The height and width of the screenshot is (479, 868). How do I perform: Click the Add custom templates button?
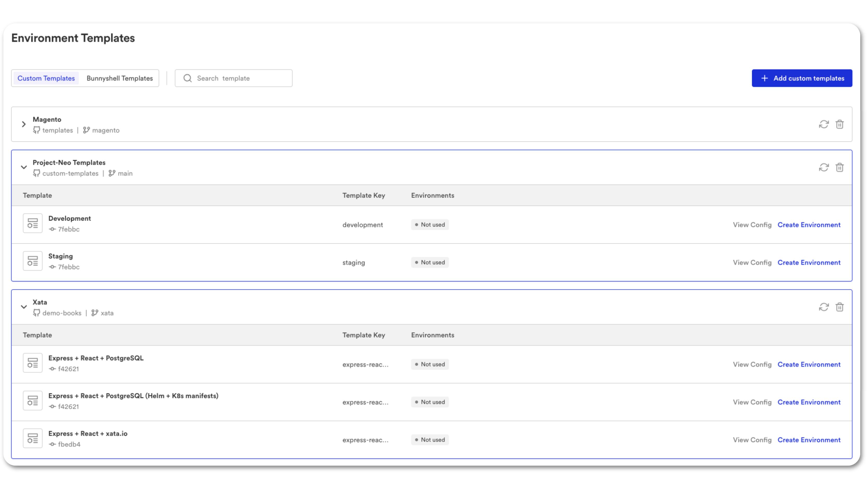click(802, 78)
